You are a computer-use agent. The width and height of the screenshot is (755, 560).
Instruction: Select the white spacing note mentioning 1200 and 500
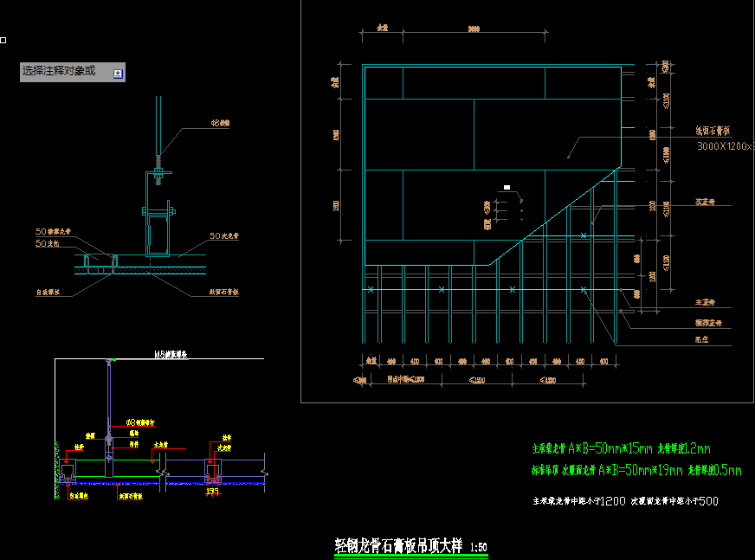click(624, 501)
